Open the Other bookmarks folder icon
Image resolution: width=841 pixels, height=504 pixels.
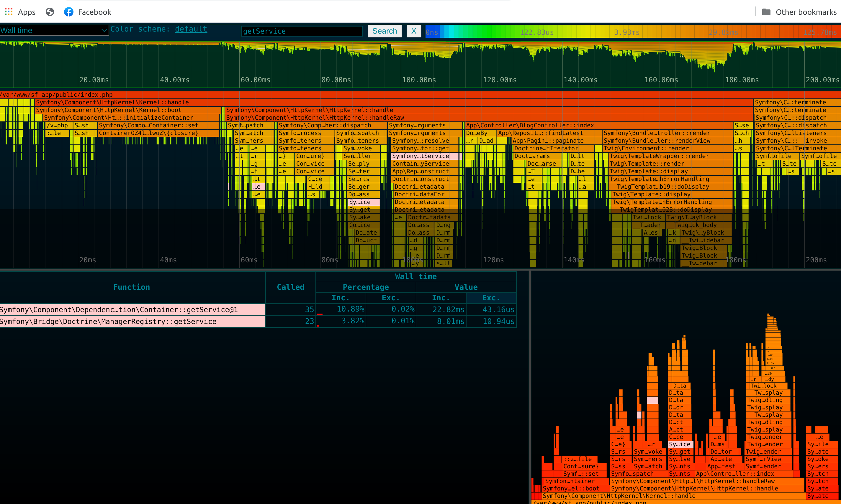pyautogui.click(x=766, y=12)
